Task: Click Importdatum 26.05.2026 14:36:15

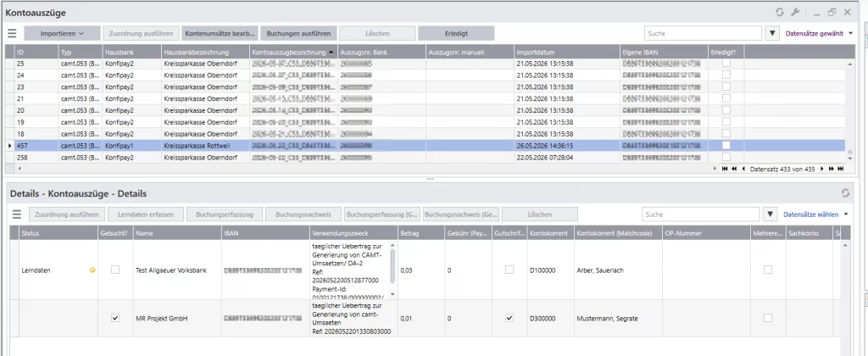Action: [545, 146]
